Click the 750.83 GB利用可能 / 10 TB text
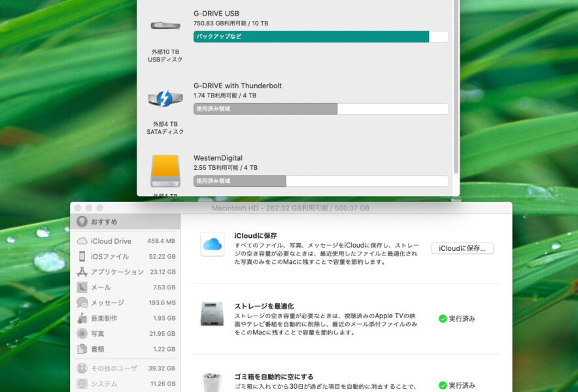This screenshot has height=392, width=578. [x=231, y=24]
